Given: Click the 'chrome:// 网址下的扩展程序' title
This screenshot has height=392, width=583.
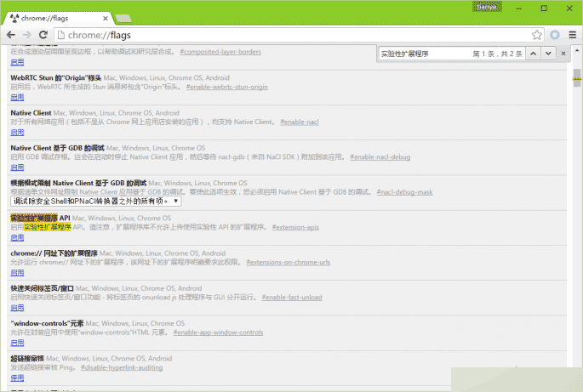Looking at the screenshot, I should [x=54, y=253].
